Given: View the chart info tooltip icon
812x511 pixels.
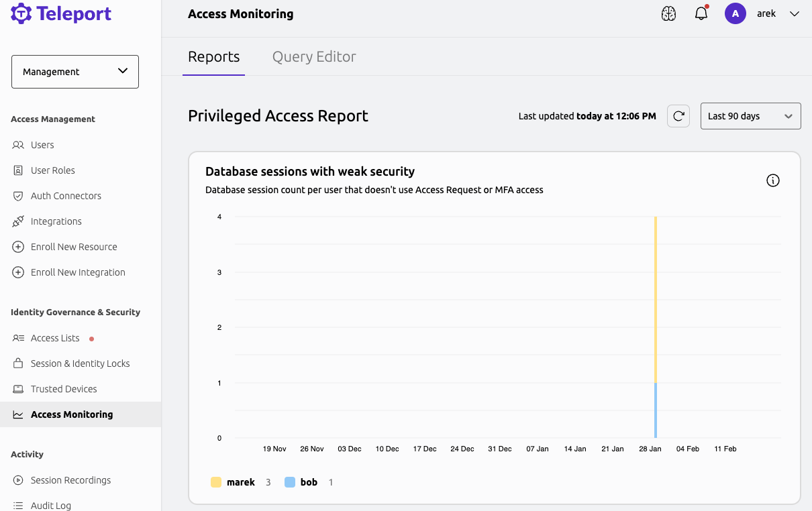Looking at the screenshot, I should pyautogui.click(x=772, y=180).
